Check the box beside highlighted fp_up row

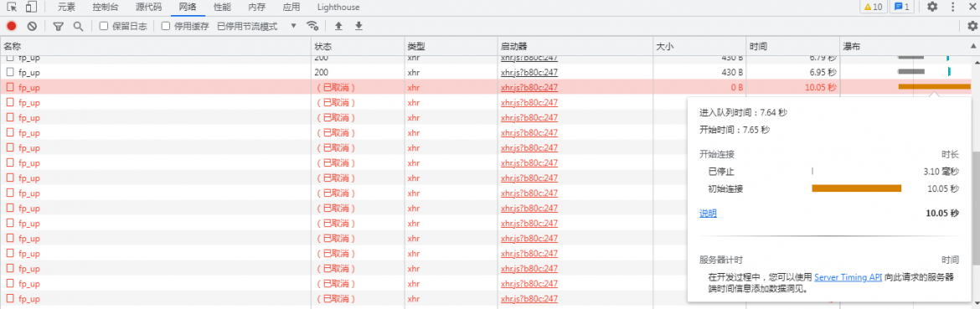pyautogui.click(x=10, y=87)
